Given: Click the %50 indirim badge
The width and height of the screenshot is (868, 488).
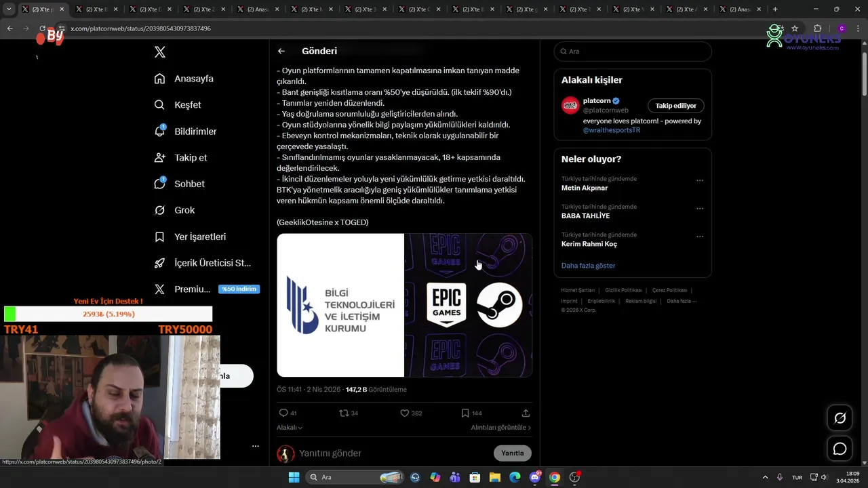Looking at the screenshot, I should tap(239, 289).
